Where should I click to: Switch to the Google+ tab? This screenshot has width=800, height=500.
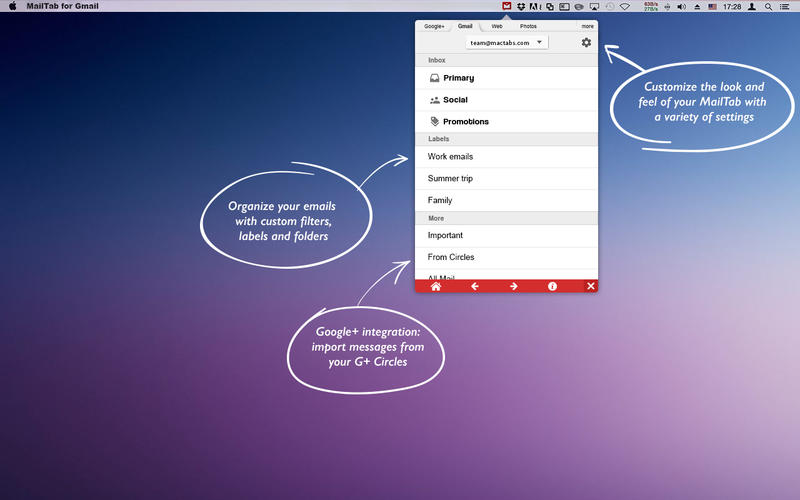pos(434,26)
